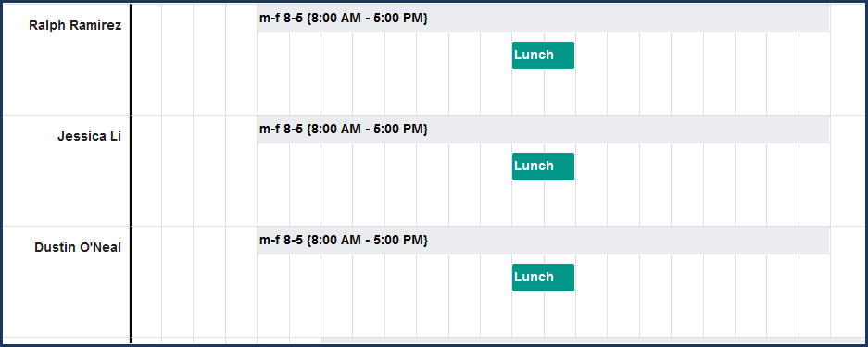Image resolution: width=868 pixels, height=347 pixels.
Task: Click empty slot before Jessica Li's shift start
Action: (242, 171)
